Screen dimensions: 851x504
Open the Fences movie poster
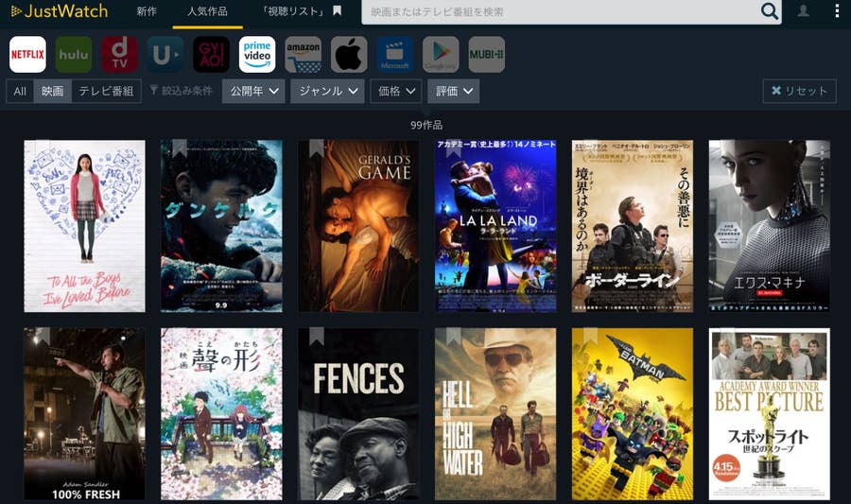click(x=358, y=414)
